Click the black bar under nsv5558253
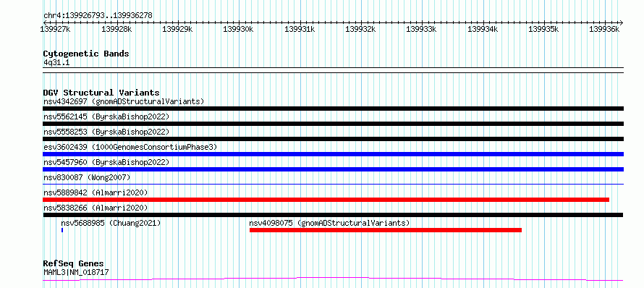644x288 pixels. (333, 139)
